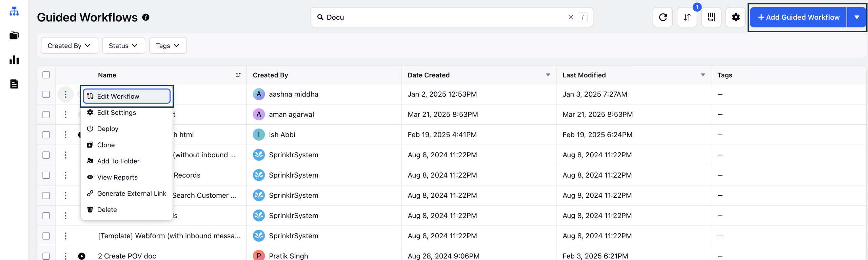Open the three-dot menu for aashna middha row
The width and height of the screenshot is (868, 260).
click(65, 94)
